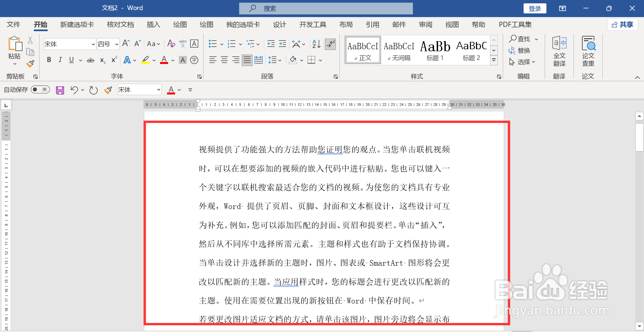The height and width of the screenshot is (332, 644).
Task: Apply italic to text
Action: tap(60, 60)
